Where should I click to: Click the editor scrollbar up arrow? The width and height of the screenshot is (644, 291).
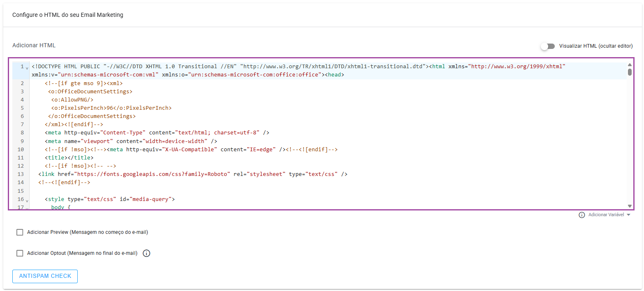pyautogui.click(x=629, y=65)
